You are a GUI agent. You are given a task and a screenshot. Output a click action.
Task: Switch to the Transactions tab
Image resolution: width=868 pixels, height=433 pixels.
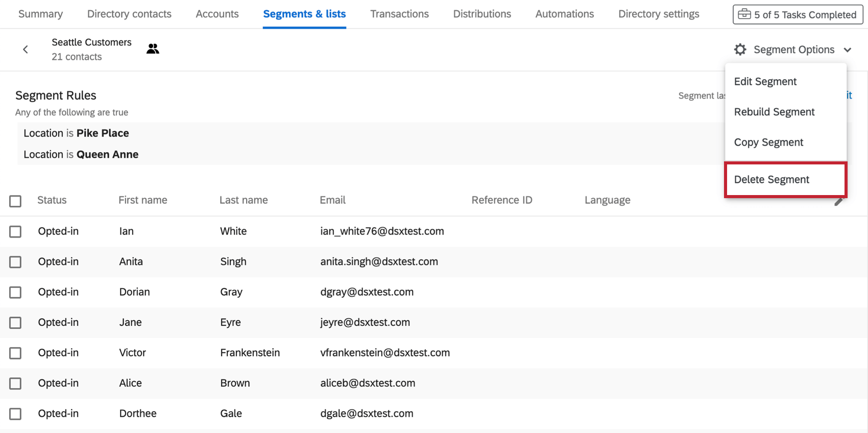(399, 14)
